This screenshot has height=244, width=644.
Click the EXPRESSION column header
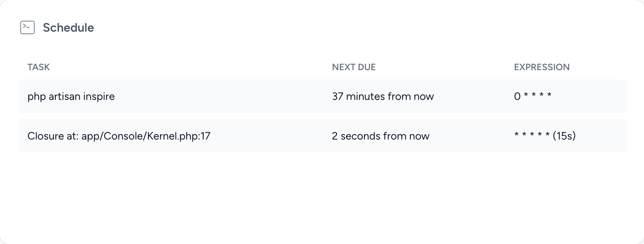click(541, 67)
